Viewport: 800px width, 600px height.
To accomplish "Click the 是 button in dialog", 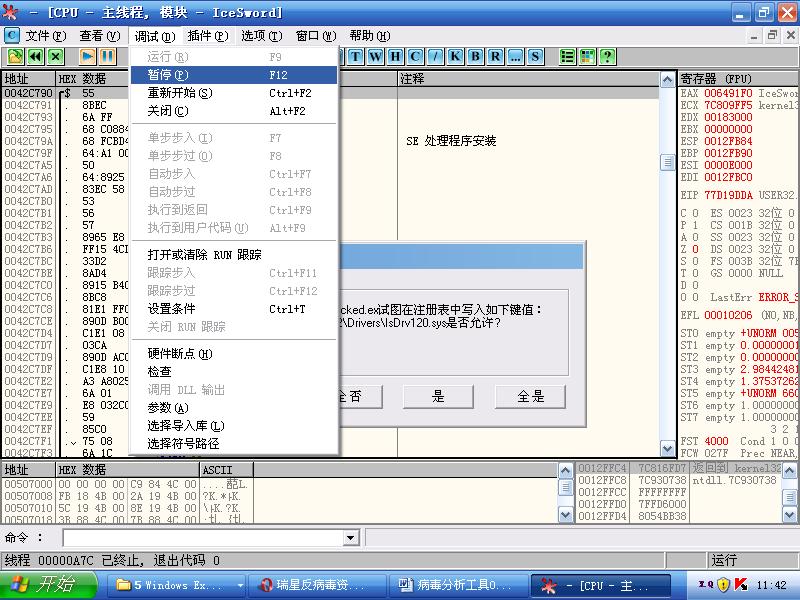I will tap(438, 396).
